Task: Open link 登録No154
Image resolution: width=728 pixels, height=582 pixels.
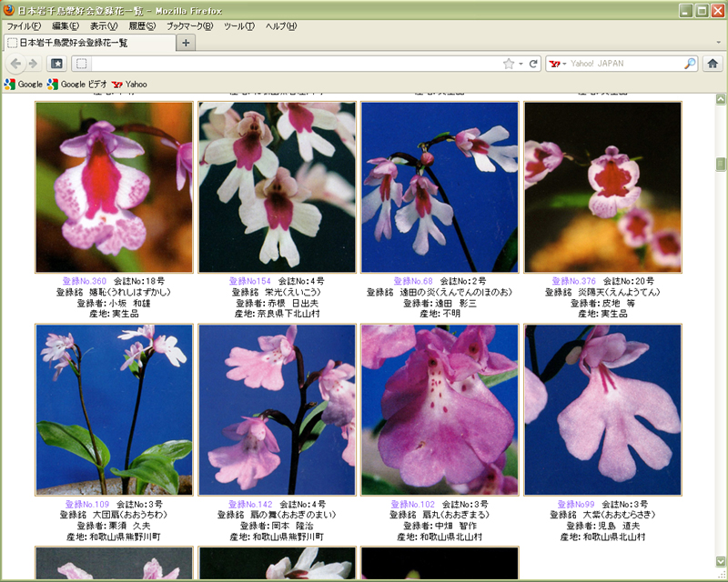Action: pos(249,281)
